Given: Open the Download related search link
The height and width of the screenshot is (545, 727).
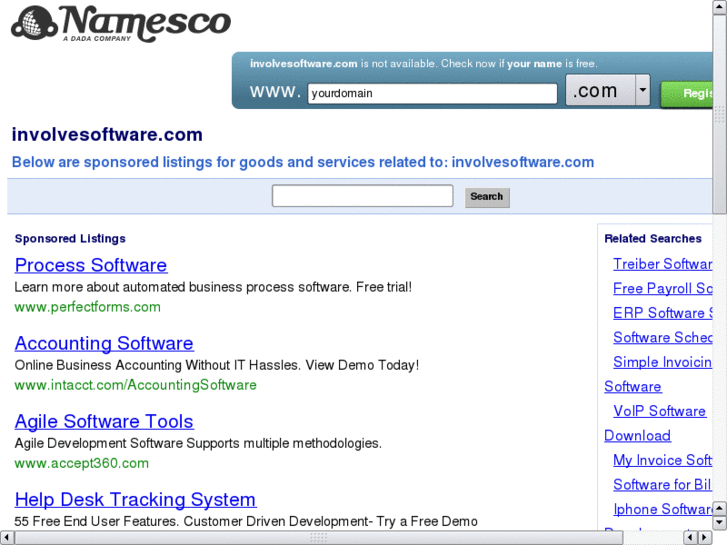Looking at the screenshot, I should coord(638,436).
